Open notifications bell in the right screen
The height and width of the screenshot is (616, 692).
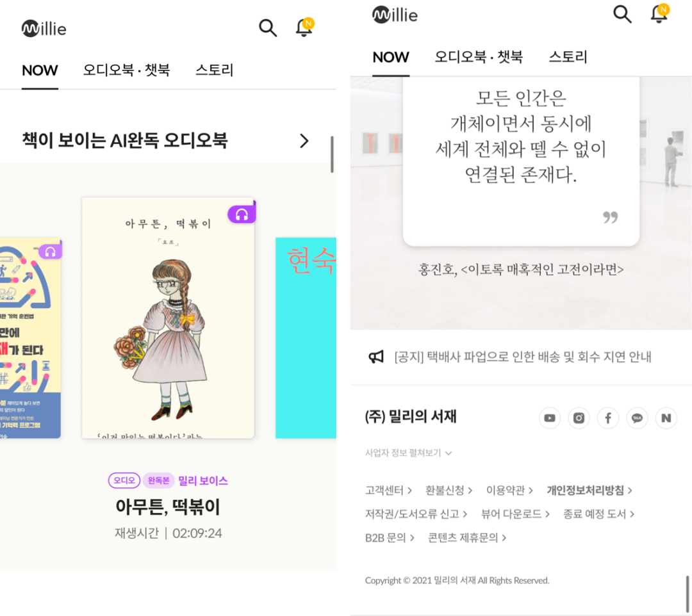click(x=660, y=13)
